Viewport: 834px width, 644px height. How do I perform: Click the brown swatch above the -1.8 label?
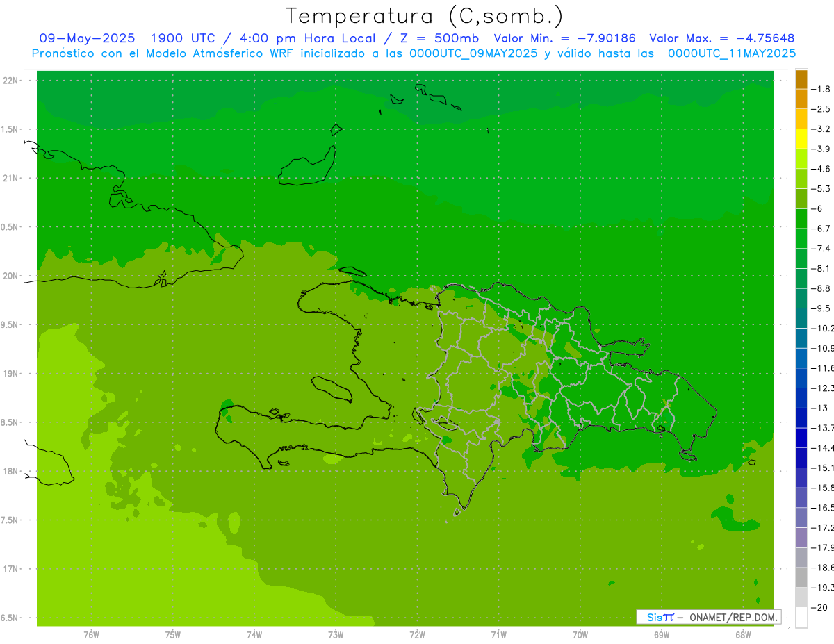(801, 79)
